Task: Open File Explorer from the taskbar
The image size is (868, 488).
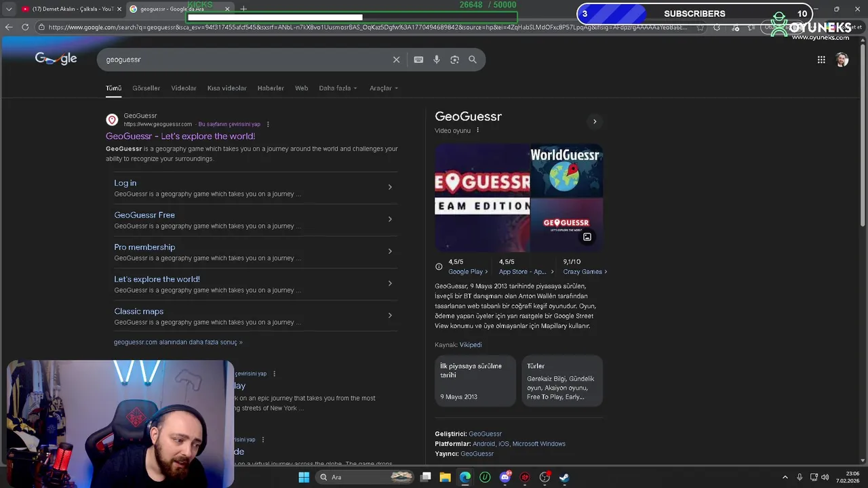Action: (x=445, y=477)
